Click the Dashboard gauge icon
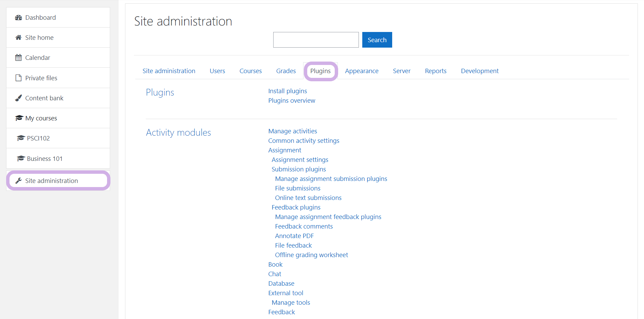 pos(18,18)
